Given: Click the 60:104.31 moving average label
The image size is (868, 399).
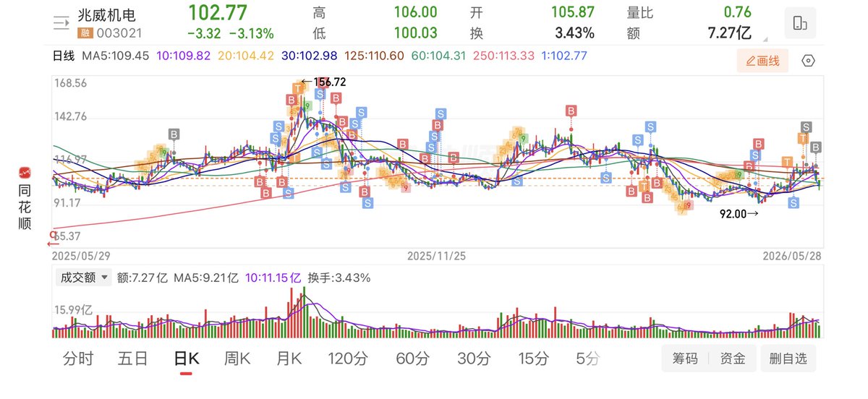Looking at the screenshot, I should [438, 56].
